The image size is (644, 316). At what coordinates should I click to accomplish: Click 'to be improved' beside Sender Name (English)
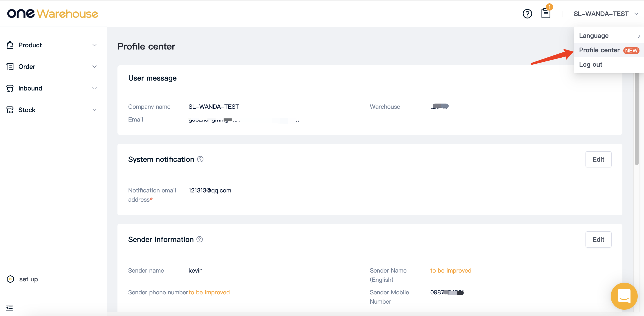451,271
